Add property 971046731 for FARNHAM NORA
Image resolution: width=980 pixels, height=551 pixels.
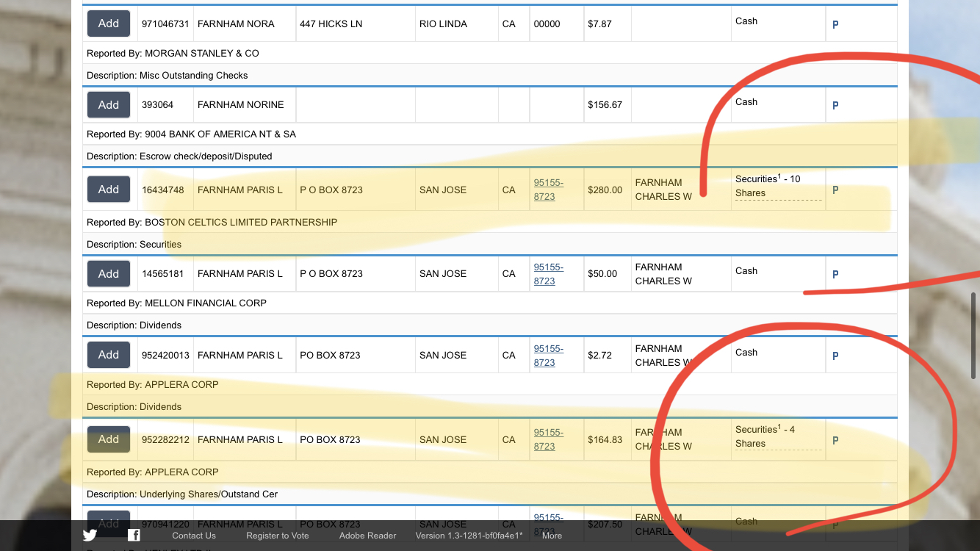[109, 24]
